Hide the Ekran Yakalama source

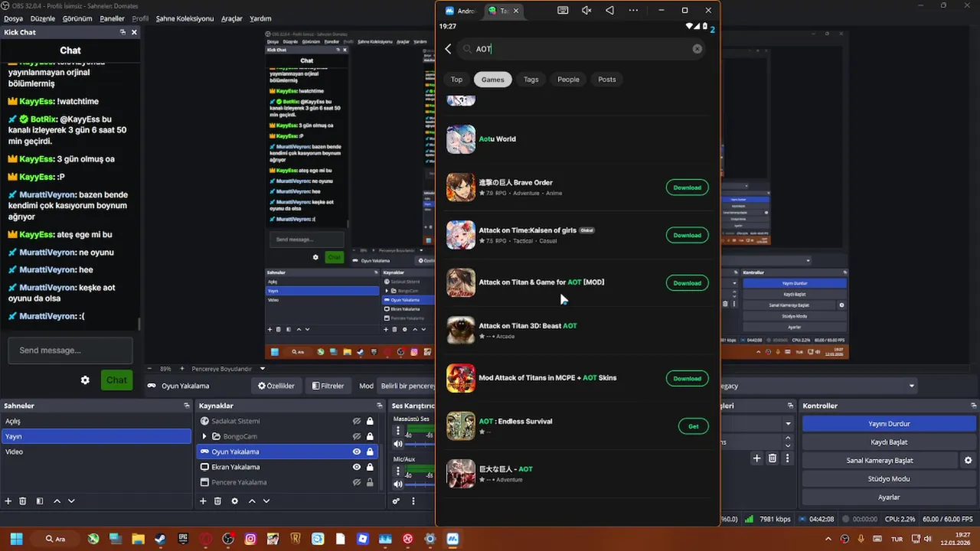(356, 467)
